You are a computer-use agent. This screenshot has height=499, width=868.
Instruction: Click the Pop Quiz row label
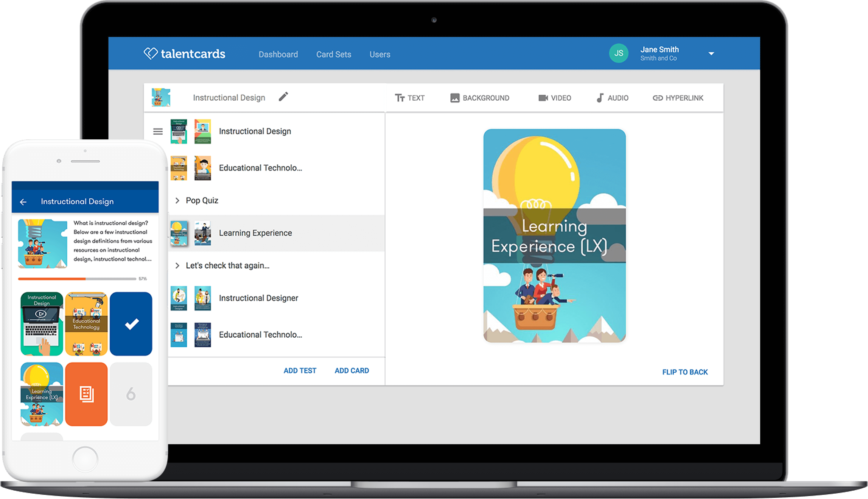pyautogui.click(x=202, y=200)
